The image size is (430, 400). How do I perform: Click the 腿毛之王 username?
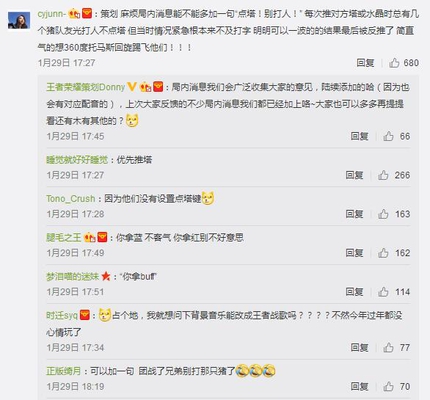(x=64, y=238)
